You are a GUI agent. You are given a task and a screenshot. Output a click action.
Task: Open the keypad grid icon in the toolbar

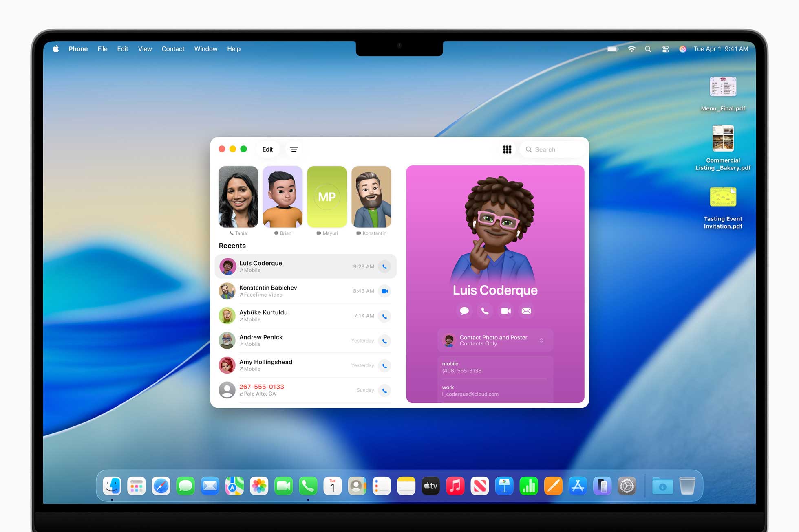(x=507, y=149)
